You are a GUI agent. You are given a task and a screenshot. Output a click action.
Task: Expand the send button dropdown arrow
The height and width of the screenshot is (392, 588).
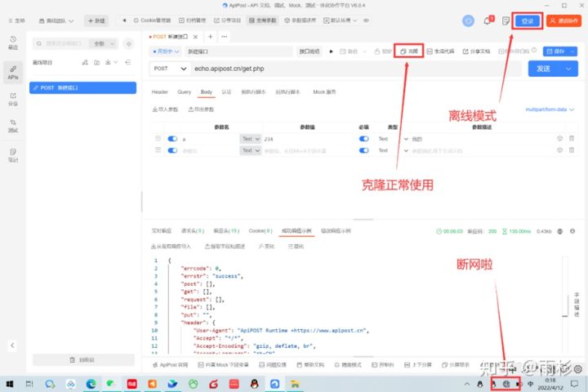coord(569,69)
